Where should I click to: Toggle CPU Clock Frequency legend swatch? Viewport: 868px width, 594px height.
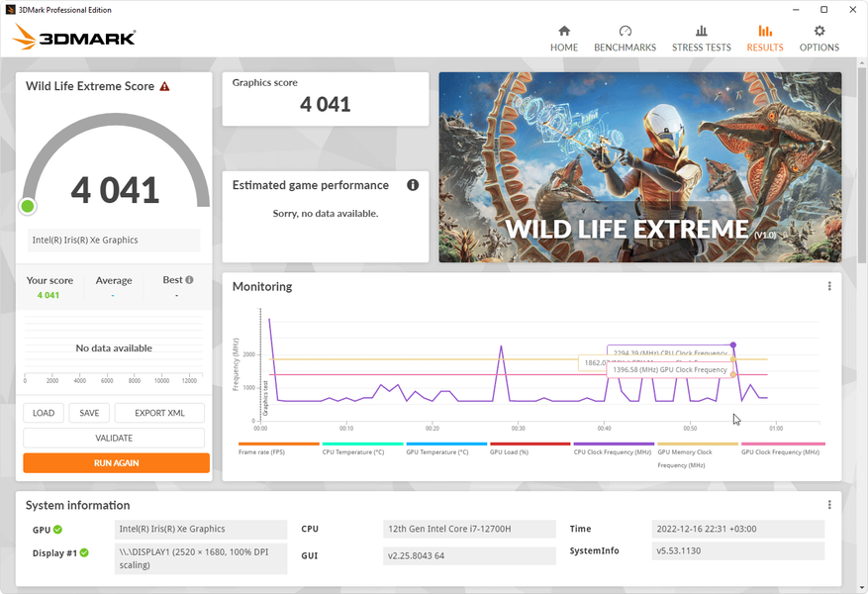coord(614,444)
